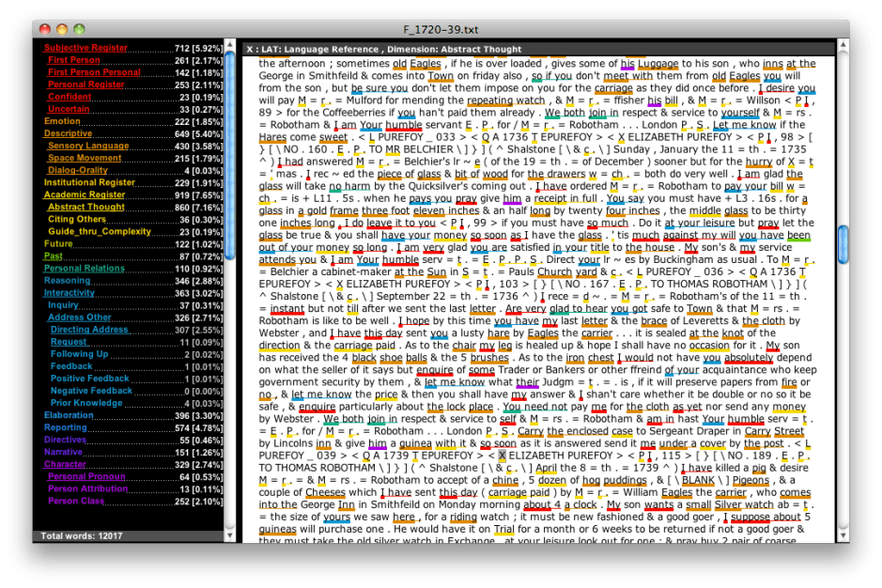Select Personal Pronoun under Character
Viewport: 882px width, 588px height.
tap(85, 476)
